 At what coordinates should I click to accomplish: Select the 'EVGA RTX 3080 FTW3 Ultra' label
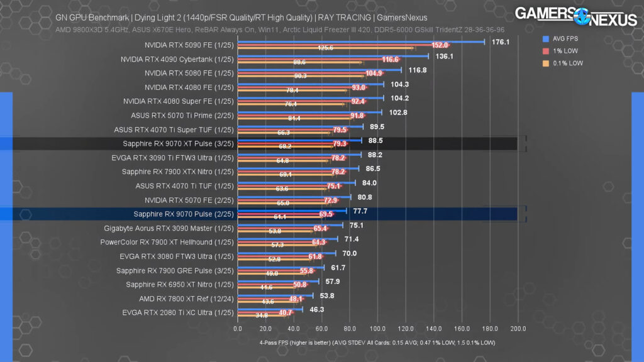tap(166, 256)
